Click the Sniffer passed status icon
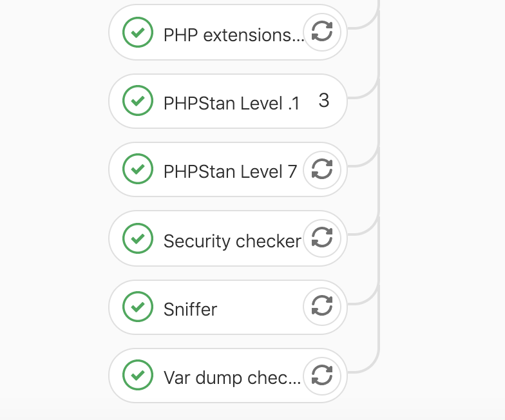505x420 pixels. 138,307
